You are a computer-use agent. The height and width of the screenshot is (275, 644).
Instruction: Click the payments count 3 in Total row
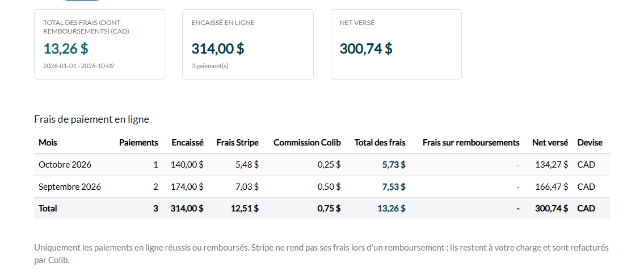click(155, 209)
